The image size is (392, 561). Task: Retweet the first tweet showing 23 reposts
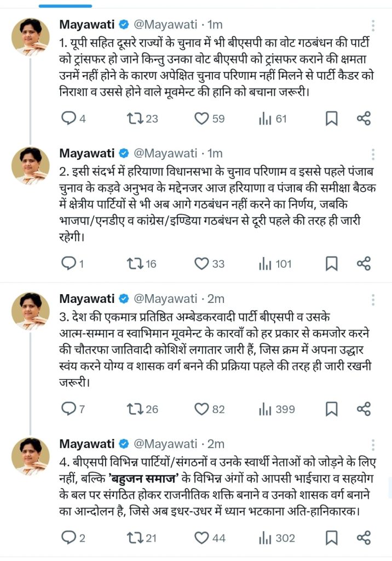point(134,118)
